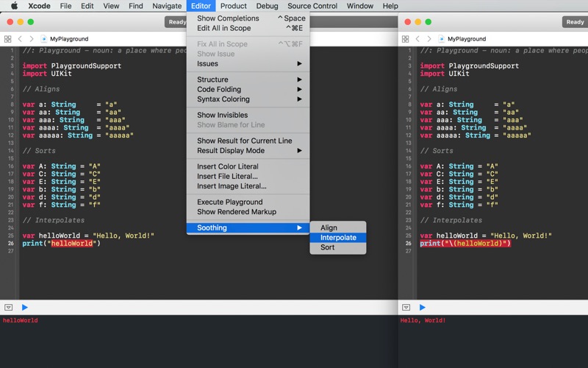Screen dimensions: 588x368
Task: Click 'var helloWorld' line in left editor
Action: [88, 236]
